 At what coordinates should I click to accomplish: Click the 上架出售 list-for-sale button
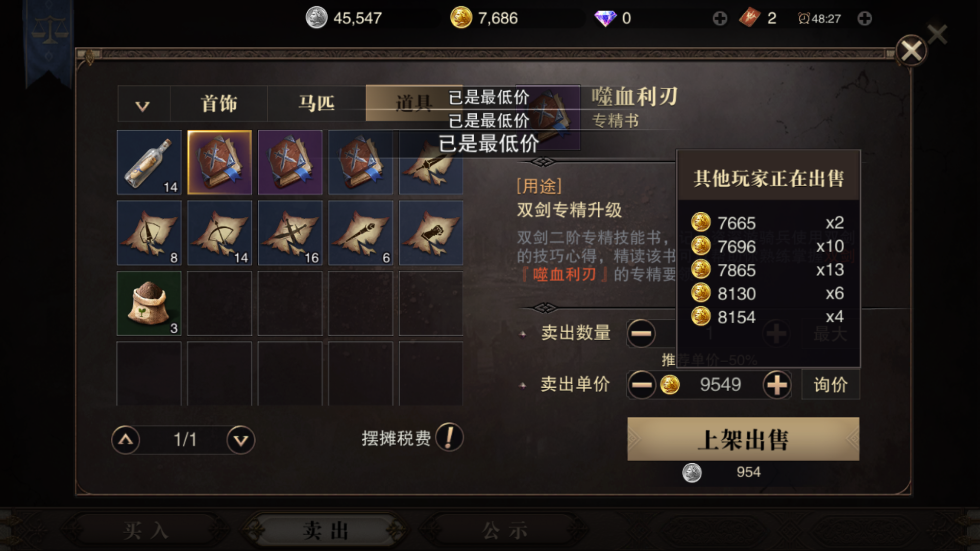(x=743, y=439)
